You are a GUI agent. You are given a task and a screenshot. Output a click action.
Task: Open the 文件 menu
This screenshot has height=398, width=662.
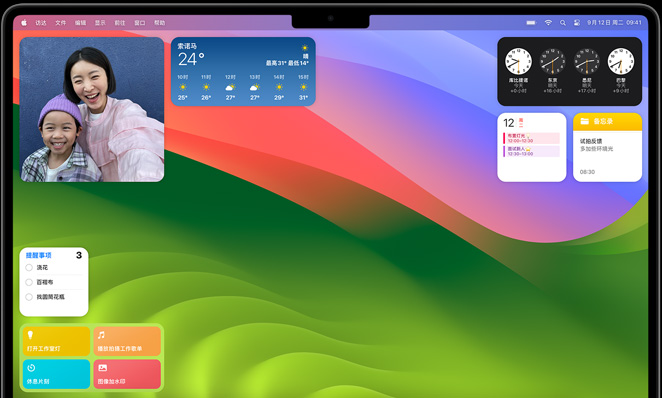pyautogui.click(x=60, y=23)
